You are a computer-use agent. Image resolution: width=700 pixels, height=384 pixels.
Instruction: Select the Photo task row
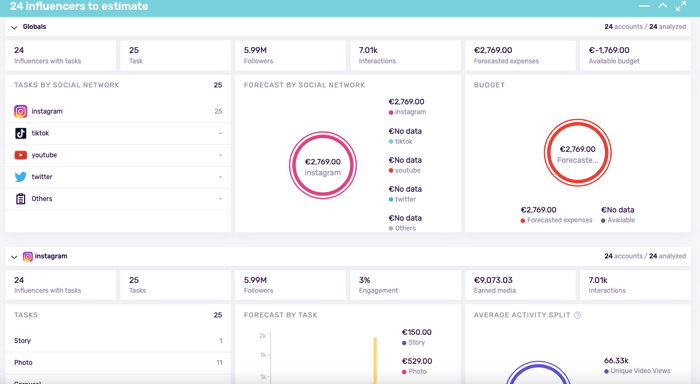(118, 363)
